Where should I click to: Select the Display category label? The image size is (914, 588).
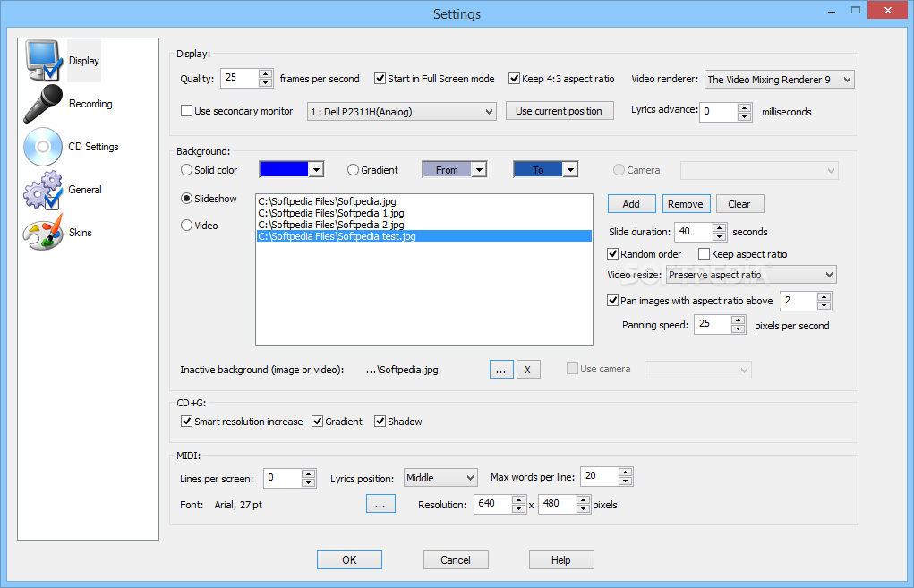point(84,61)
